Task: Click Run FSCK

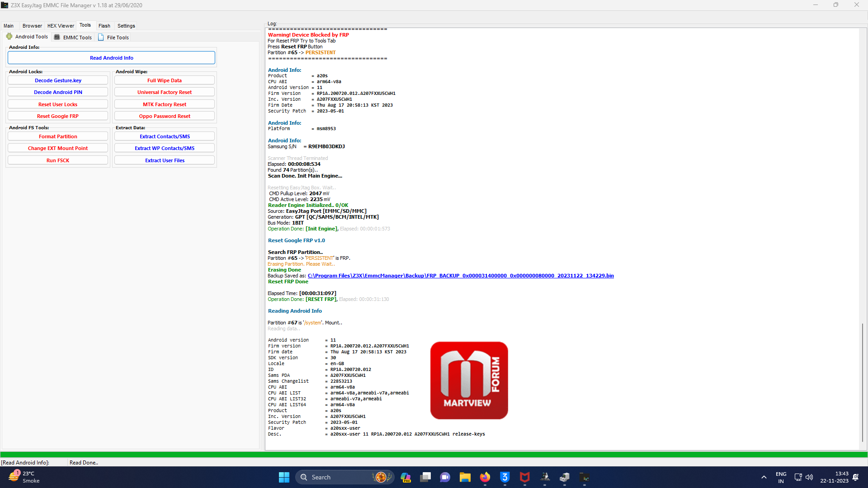Action: [58, 160]
